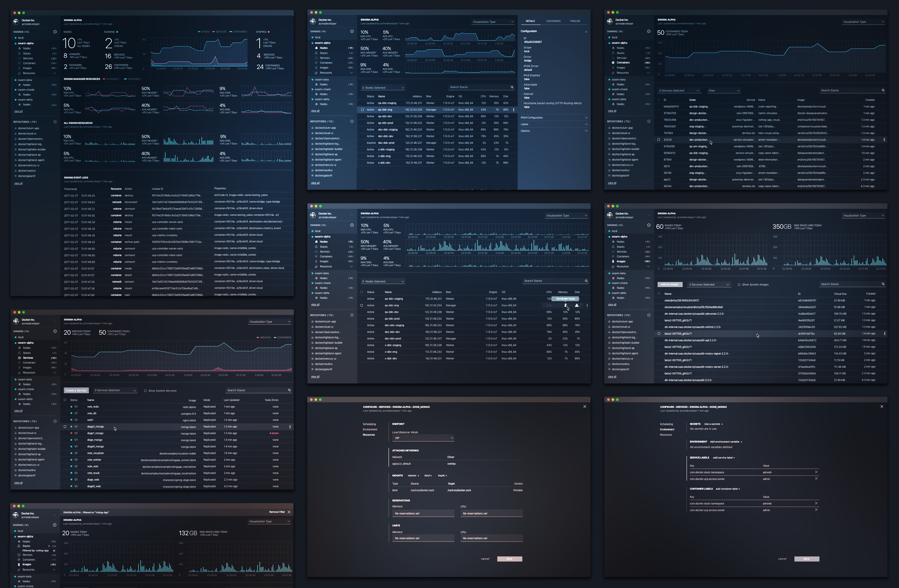Remove container label com.docker.ucp.access.owner with its X
The height and width of the screenshot is (588, 899).
816,510
